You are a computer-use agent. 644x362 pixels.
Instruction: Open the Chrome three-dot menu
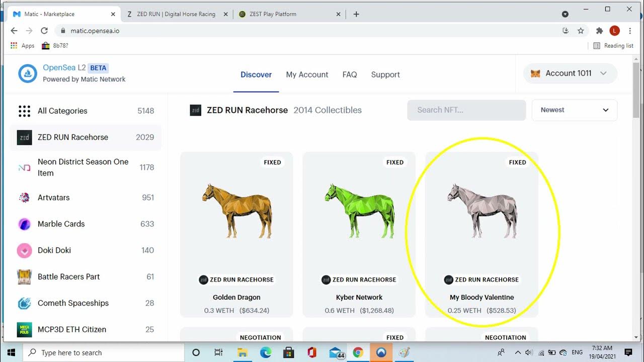click(630, 31)
